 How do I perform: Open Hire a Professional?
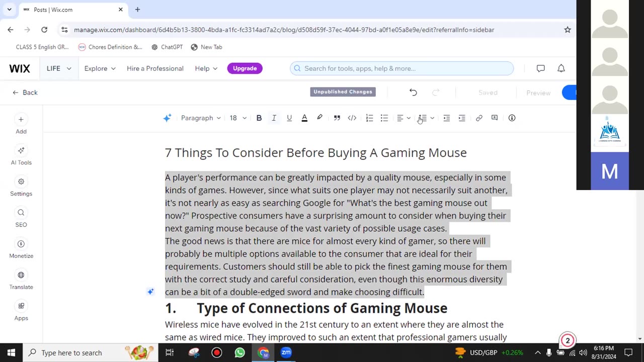click(x=155, y=68)
